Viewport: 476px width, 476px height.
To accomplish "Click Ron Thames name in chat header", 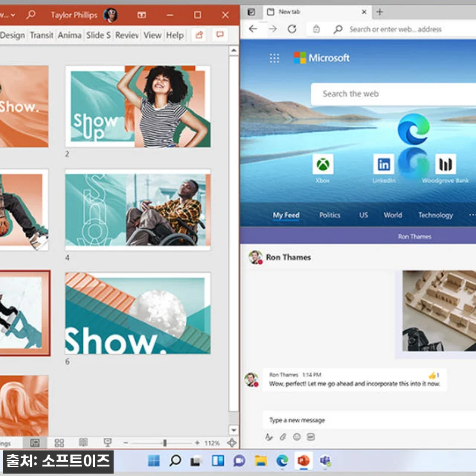I will tap(289, 257).
